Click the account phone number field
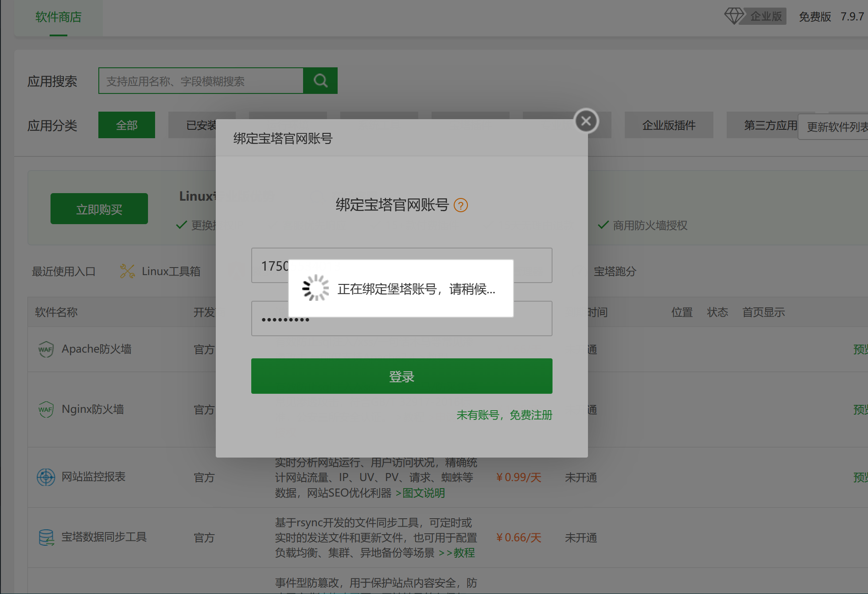This screenshot has width=868, height=594. pos(401,265)
